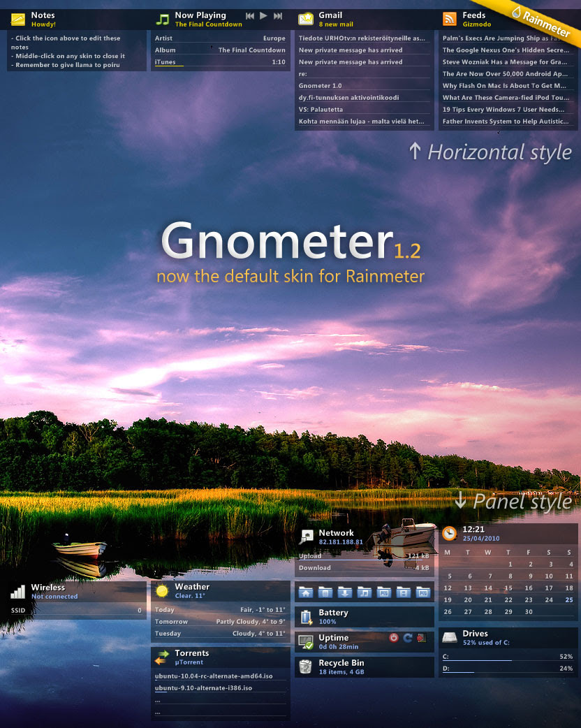This screenshot has height=728, width=581.
Task: Click the Uptime monitor icon
Action: [x=306, y=642]
